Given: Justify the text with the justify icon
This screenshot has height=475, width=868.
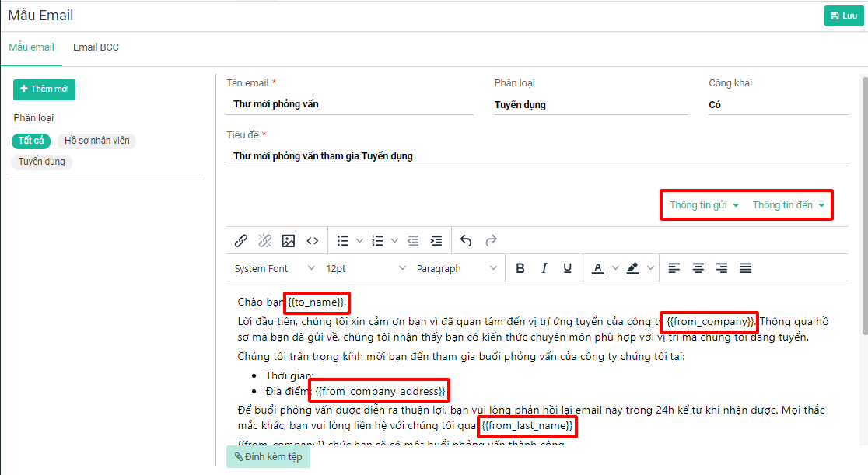Looking at the screenshot, I should point(745,268).
